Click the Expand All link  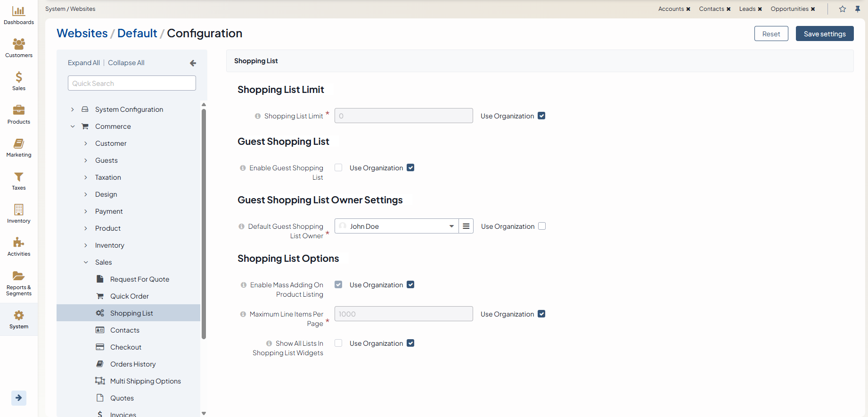pyautogui.click(x=84, y=63)
